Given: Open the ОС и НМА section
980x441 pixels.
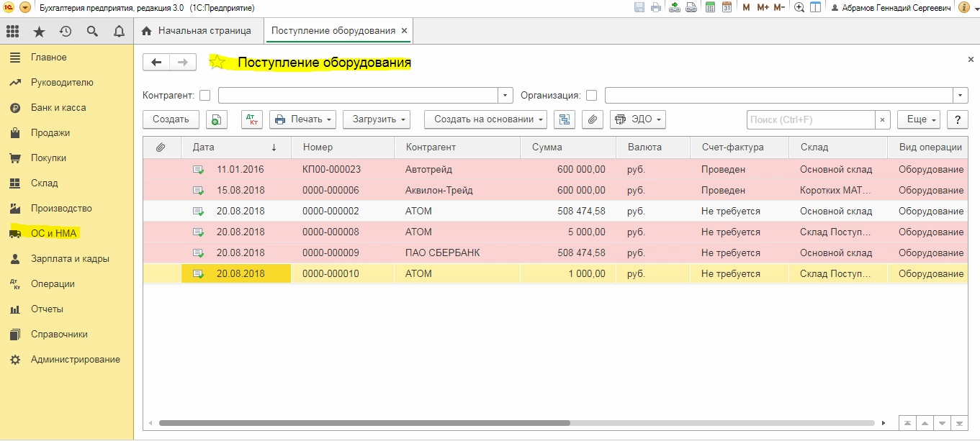Looking at the screenshot, I should pos(54,233).
